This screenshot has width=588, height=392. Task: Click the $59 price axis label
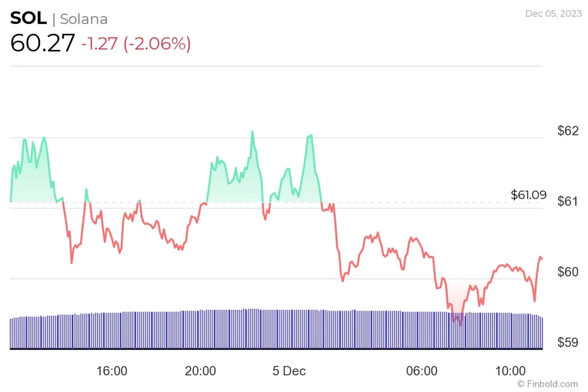click(x=568, y=343)
